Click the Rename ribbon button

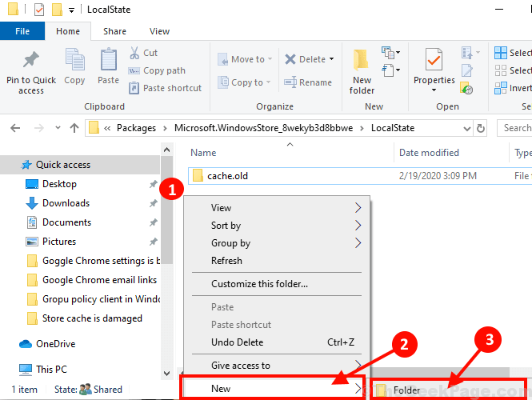[308, 82]
